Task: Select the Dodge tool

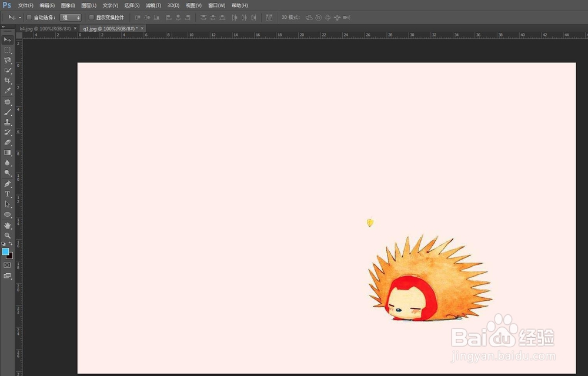Action: [x=7, y=173]
